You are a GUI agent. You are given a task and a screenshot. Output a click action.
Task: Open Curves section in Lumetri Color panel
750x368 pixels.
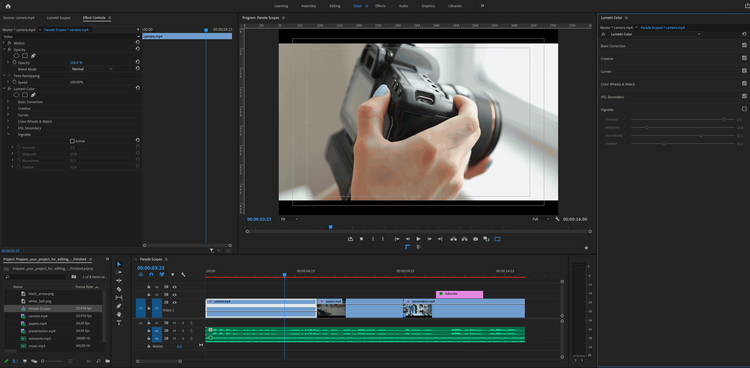pyautogui.click(x=605, y=71)
